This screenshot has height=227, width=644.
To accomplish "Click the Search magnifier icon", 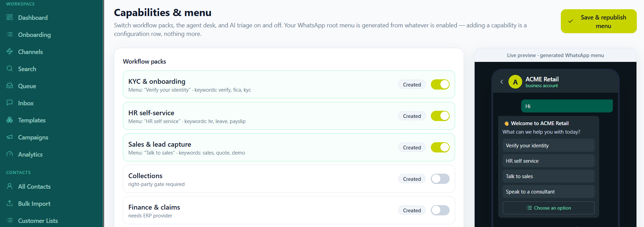I will click(10, 68).
